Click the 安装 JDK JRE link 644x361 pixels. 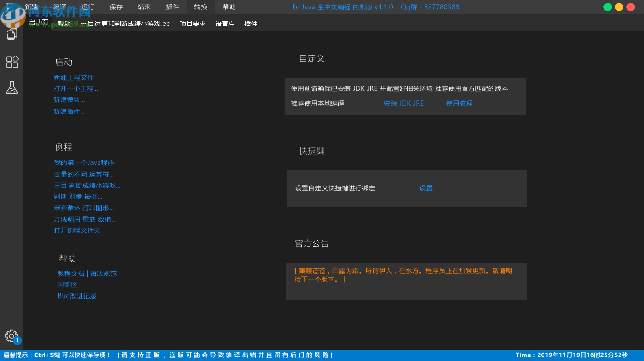pyautogui.click(x=403, y=103)
